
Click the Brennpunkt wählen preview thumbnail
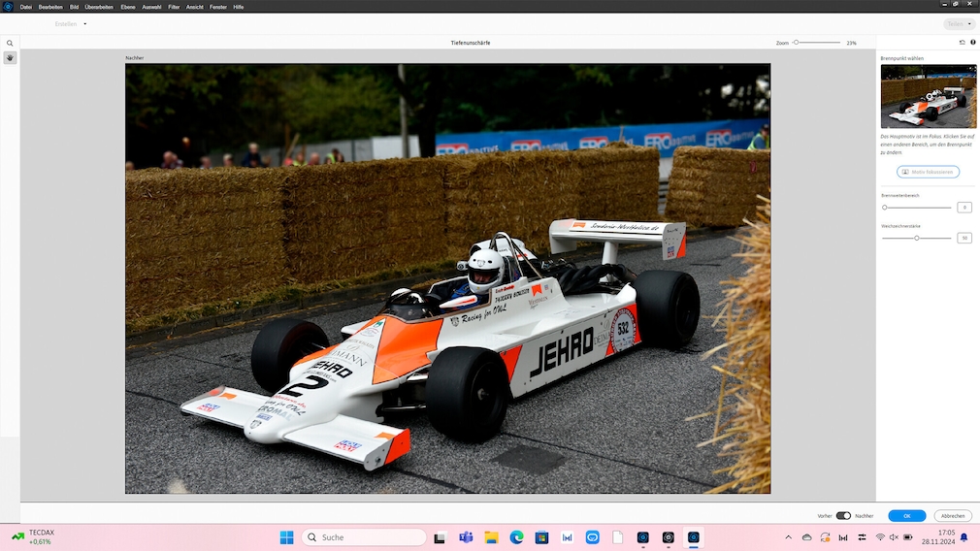click(929, 97)
